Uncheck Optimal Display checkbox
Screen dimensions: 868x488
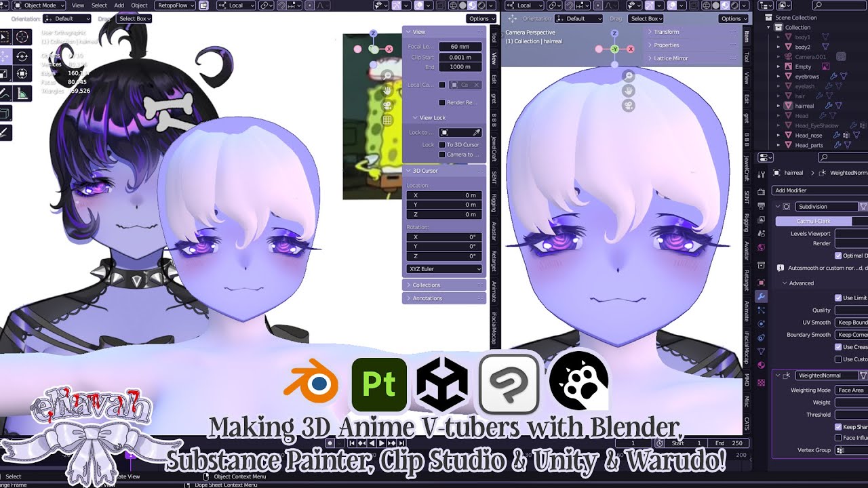coord(839,256)
